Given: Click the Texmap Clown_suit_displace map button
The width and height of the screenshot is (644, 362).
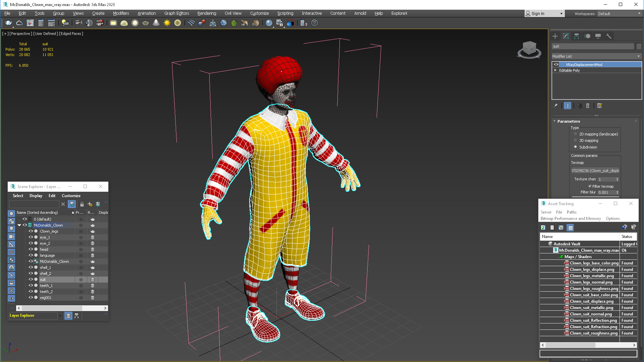Looking at the screenshot, I should pyautogui.click(x=595, y=171).
